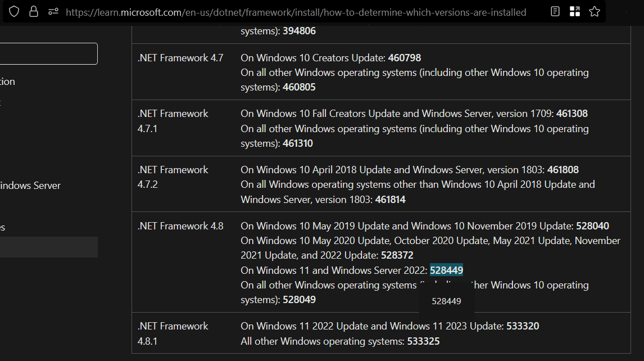The image size is (644, 361).
Task: Open the sidebar item ending in Windows Server
Action: [x=30, y=186]
